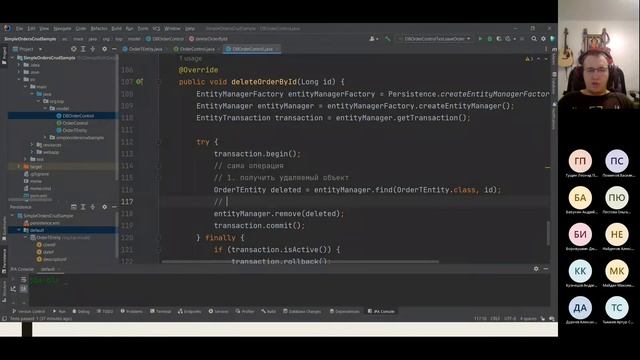Open the default tab in JPA Console
640x360 pixels.
pos(48,269)
